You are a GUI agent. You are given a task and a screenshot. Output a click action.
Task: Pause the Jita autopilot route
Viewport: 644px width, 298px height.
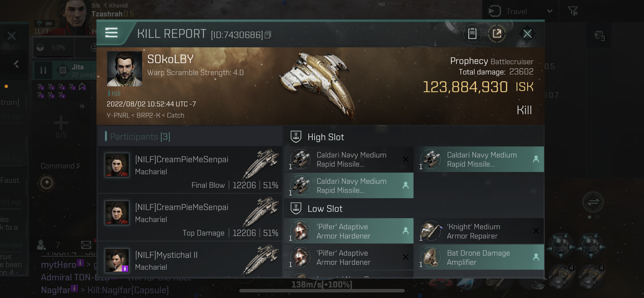(43, 70)
